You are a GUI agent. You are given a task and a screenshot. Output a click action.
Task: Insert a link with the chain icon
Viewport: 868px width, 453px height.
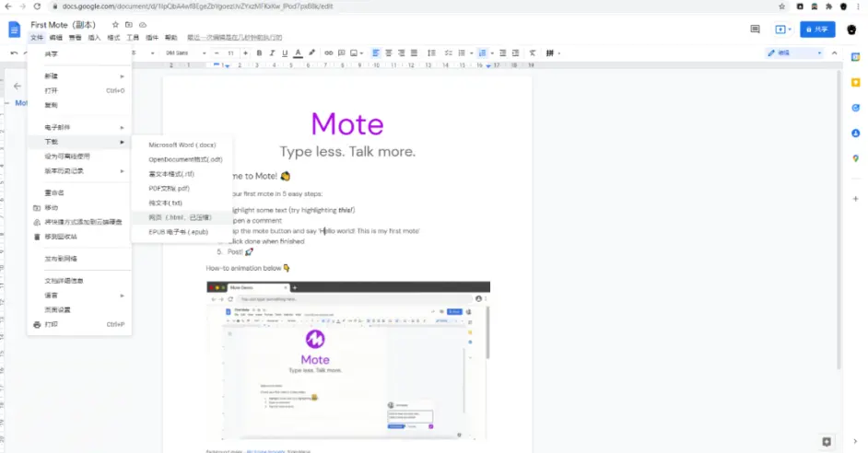coord(329,53)
